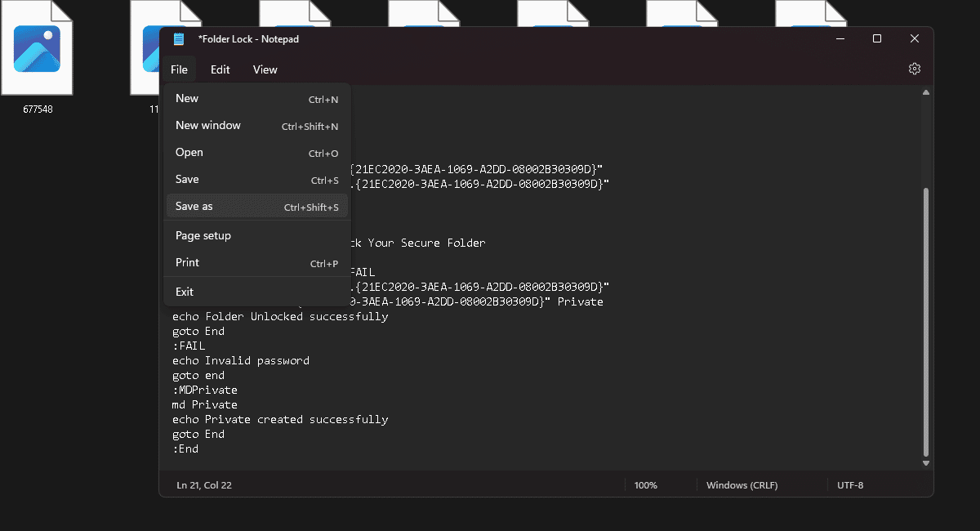Click the scrollbar up arrow
This screenshot has width=980, height=531.
pyautogui.click(x=925, y=93)
